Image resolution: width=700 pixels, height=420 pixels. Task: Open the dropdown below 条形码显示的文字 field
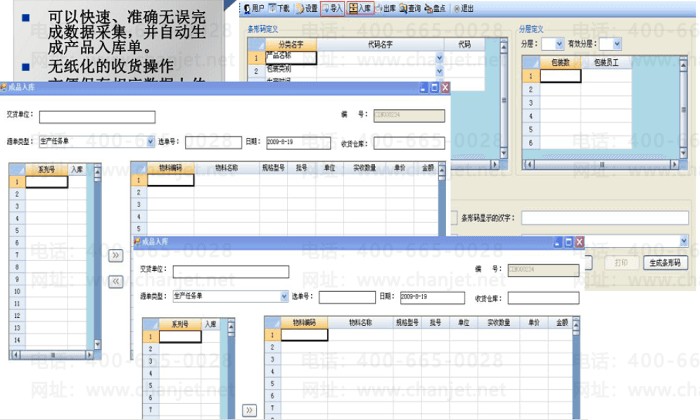click(683, 241)
